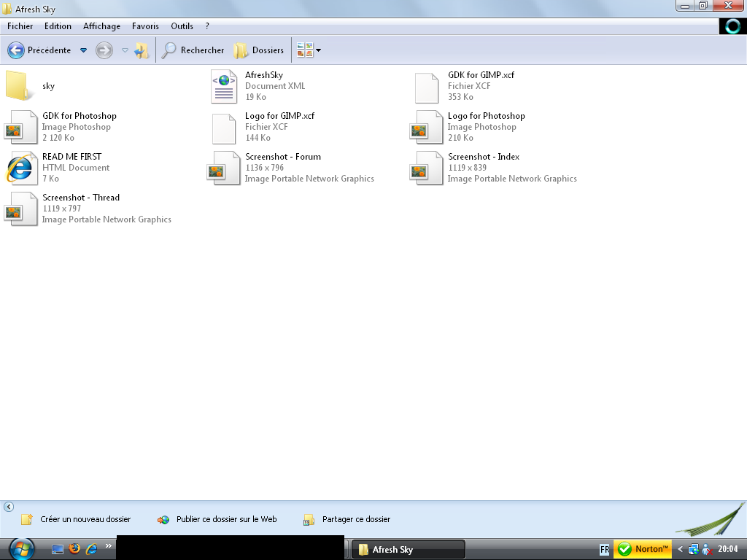Click the 'Screenshot - Forum' name text
This screenshot has height=560, width=747.
(x=283, y=157)
